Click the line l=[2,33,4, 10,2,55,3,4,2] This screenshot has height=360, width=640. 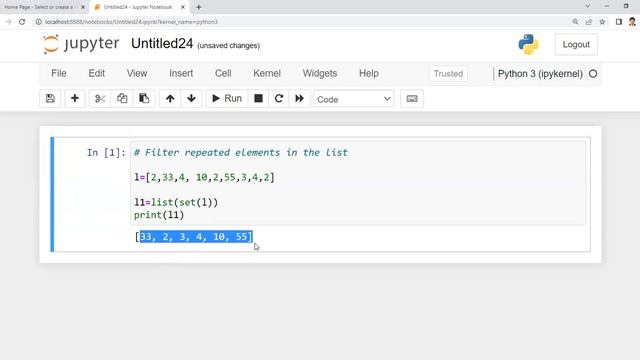pos(204,178)
